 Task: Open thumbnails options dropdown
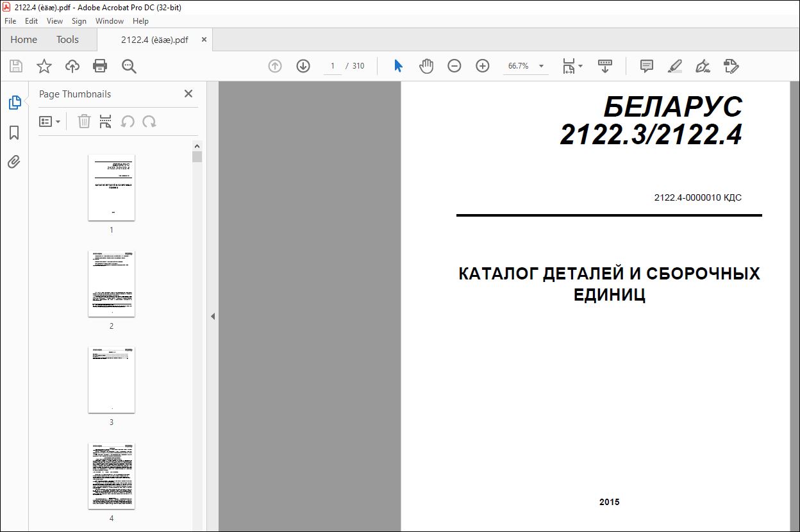49,122
